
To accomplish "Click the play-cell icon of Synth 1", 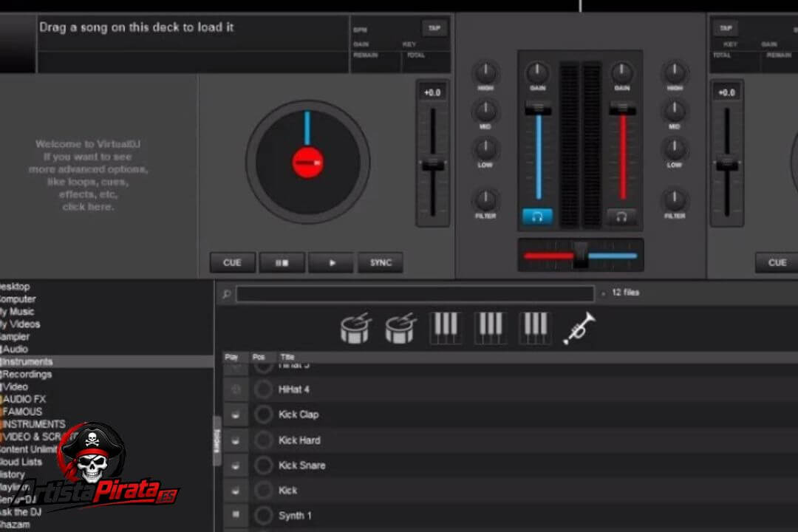I will click(235, 515).
